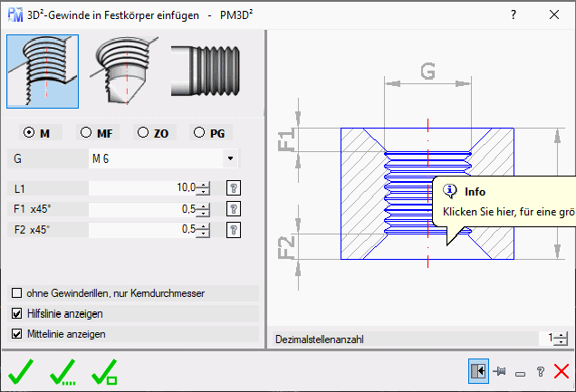The height and width of the screenshot is (392, 576).
Task: Click the L1 length input field
Action: point(140,188)
